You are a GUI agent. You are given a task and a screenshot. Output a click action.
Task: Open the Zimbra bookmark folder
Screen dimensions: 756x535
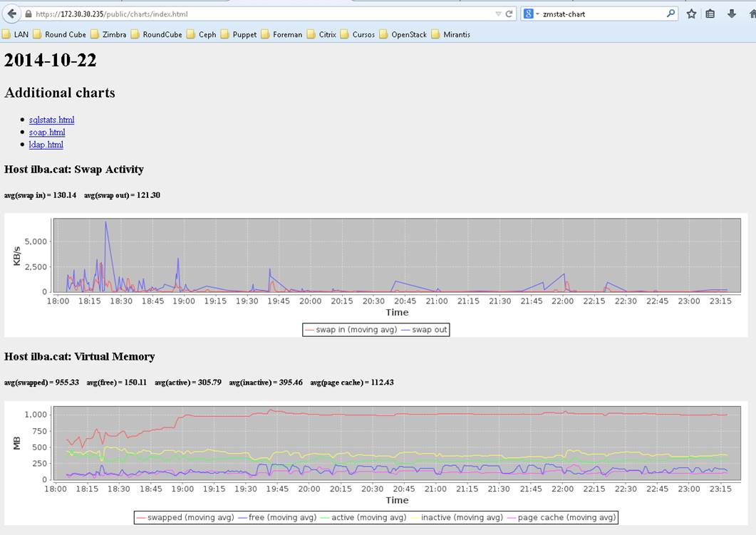(108, 34)
